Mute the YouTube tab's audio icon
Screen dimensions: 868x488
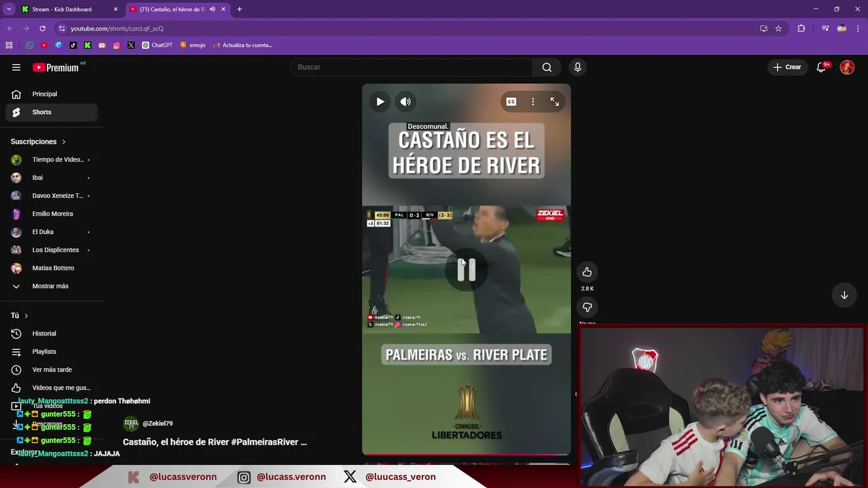point(212,9)
